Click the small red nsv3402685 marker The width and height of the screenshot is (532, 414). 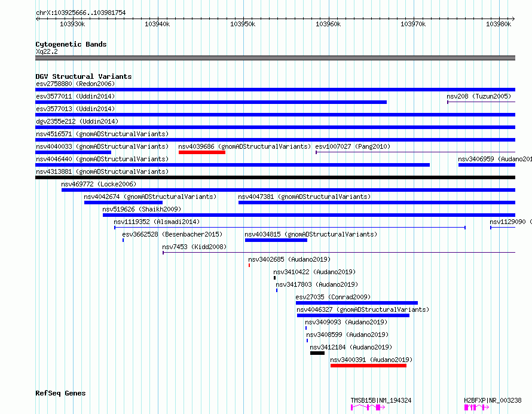(x=249, y=265)
